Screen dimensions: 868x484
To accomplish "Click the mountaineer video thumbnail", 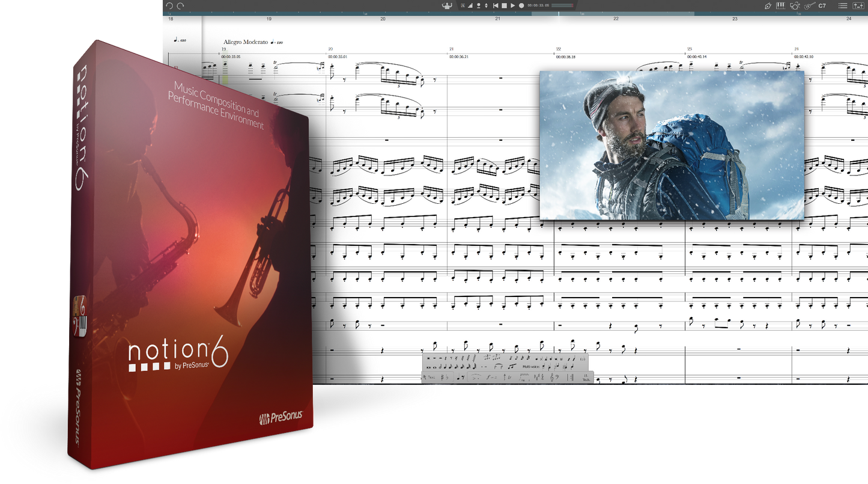I will [671, 145].
